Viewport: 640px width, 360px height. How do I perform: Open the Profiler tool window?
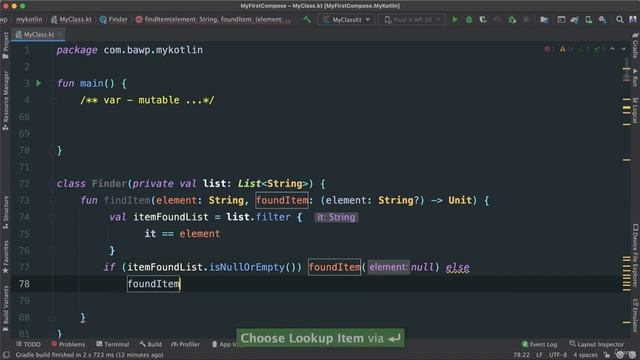coord(186,344)
